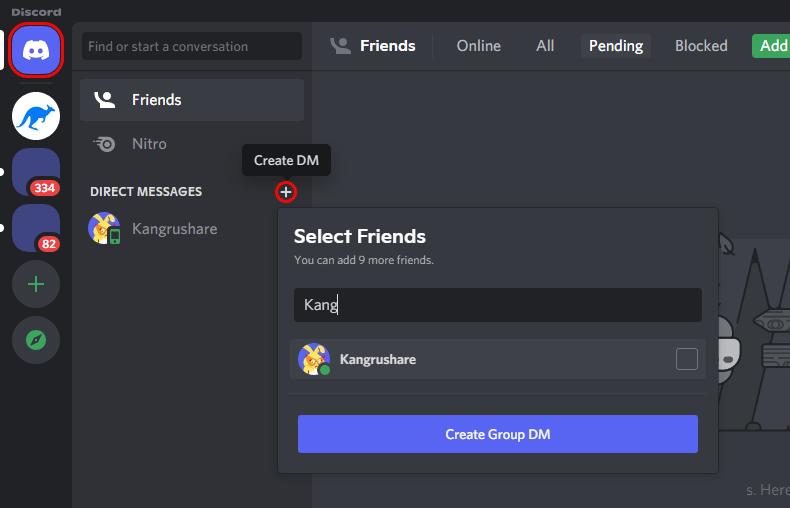Image resolution: width=790 pixels, height=508 pixels.
Task: Click Kangrushare's avatar in Select Friends list
Action: 314,359
